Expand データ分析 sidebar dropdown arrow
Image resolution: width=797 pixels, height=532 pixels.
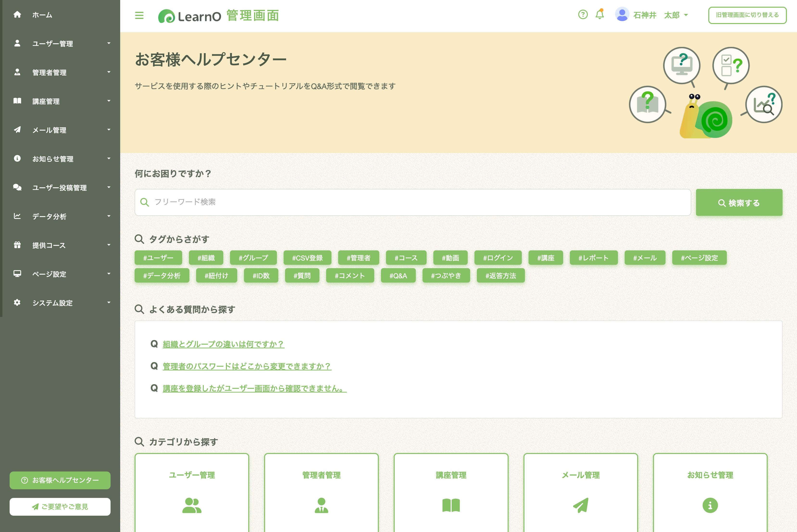[x=109, y=216]
